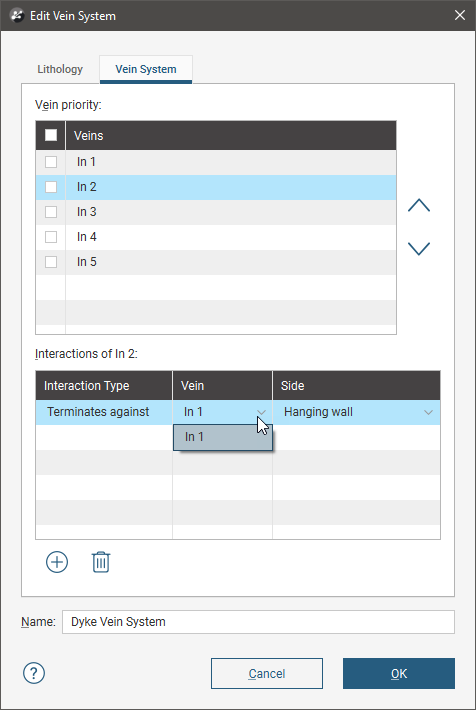Enable the checkbox next to In 3
This screenshot has width=476, height=710.
point(51,212)
